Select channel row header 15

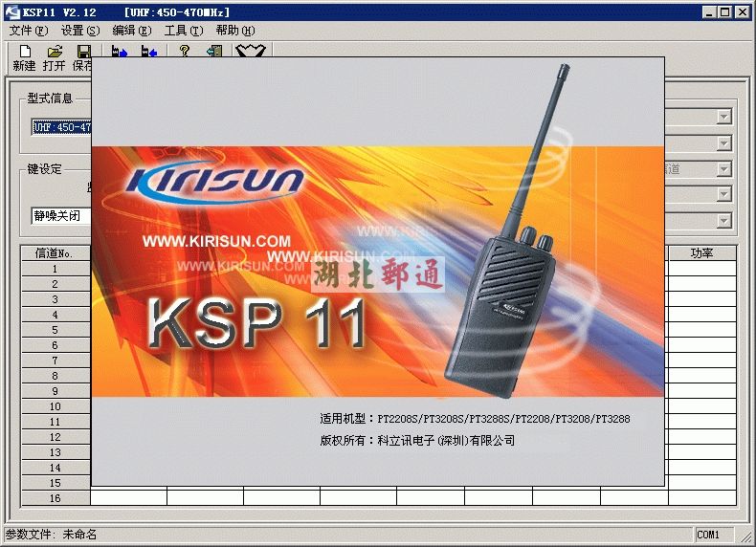pos(56,483)
